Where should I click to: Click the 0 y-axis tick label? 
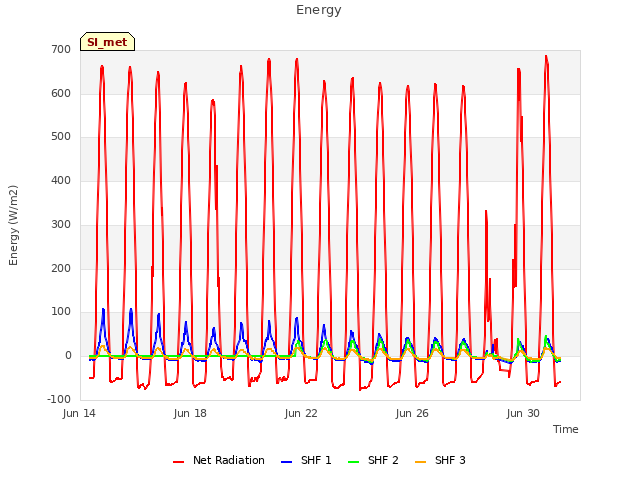(x=68, y=356)
